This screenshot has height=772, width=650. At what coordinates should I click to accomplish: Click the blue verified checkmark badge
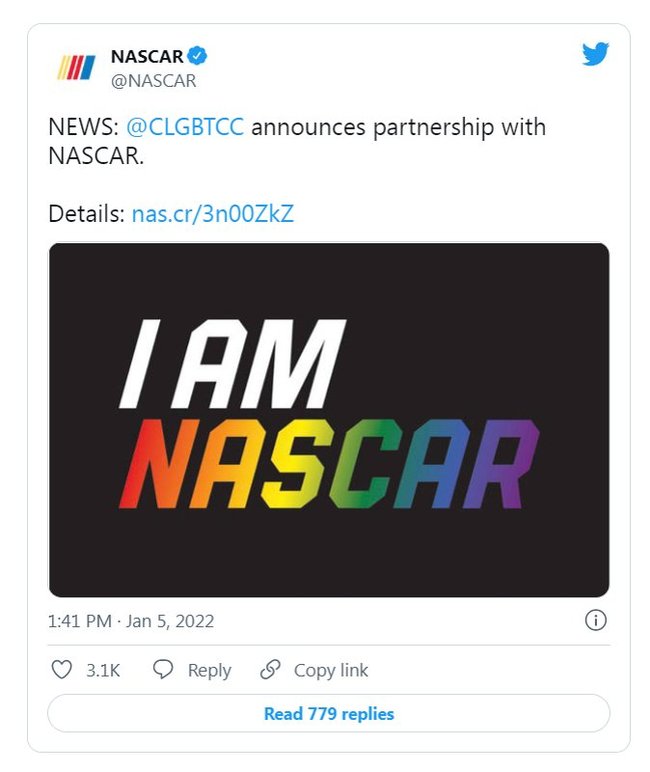click(198, 57)
